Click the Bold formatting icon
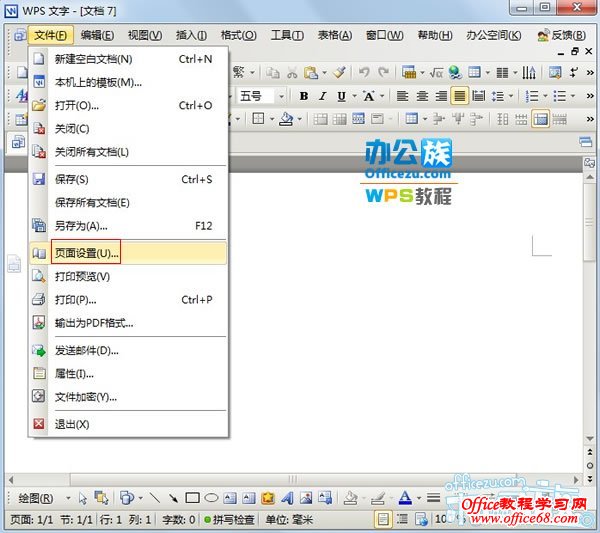 303,96
